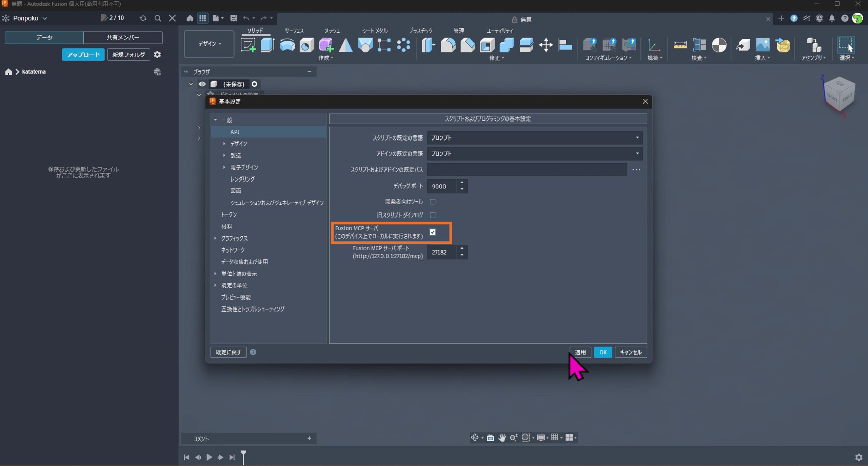Enable the 開発者向けツール checkbox
Viewport: 868px width, 466px height.
click(432, 202)
